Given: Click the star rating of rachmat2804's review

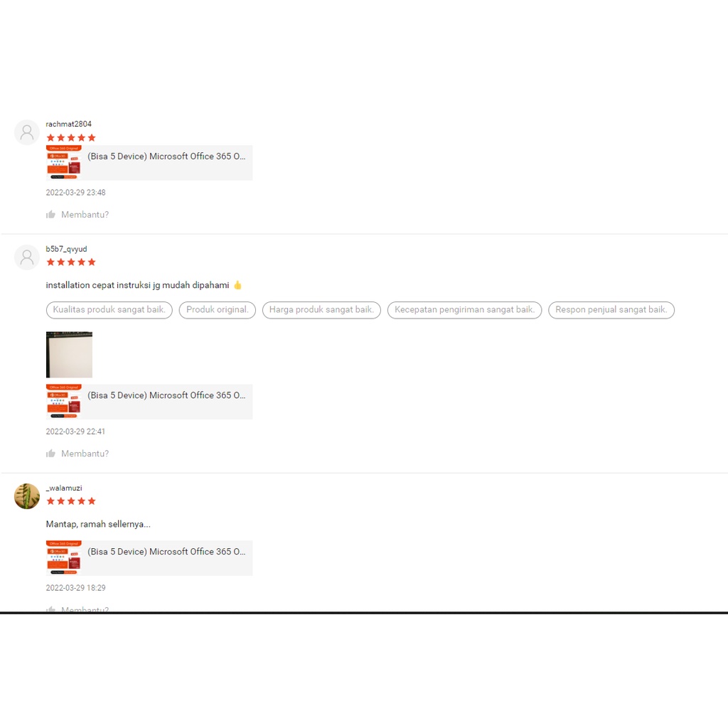Looking at the screenshot, I should tap(71, 138).
